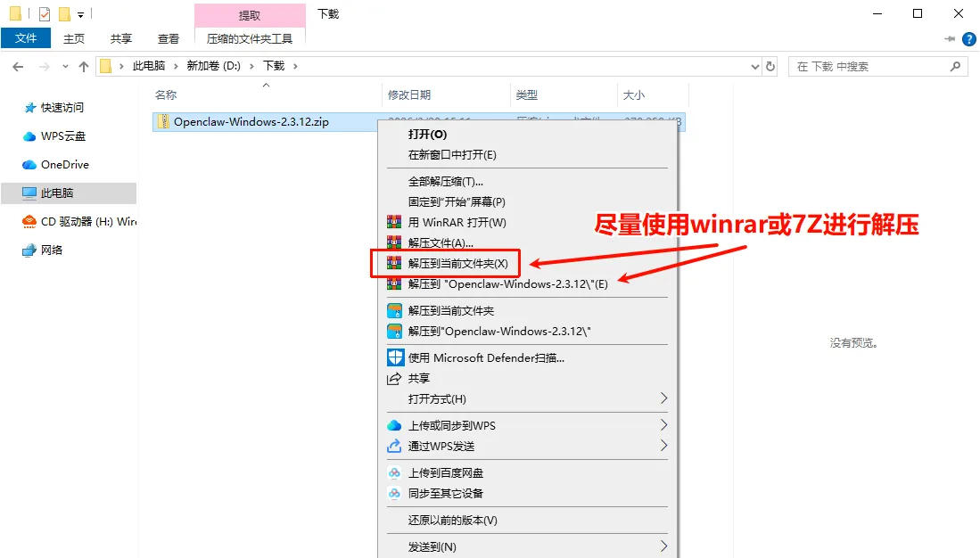
Task: Go up one folder level arrow
Action: 83,66
